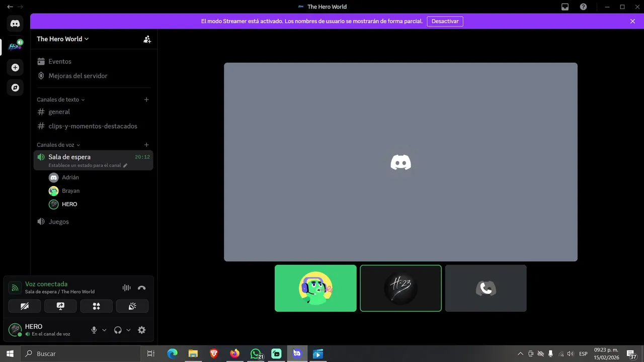Join the Juegos voice channel
644x362 pixels.
coord(94,222)
